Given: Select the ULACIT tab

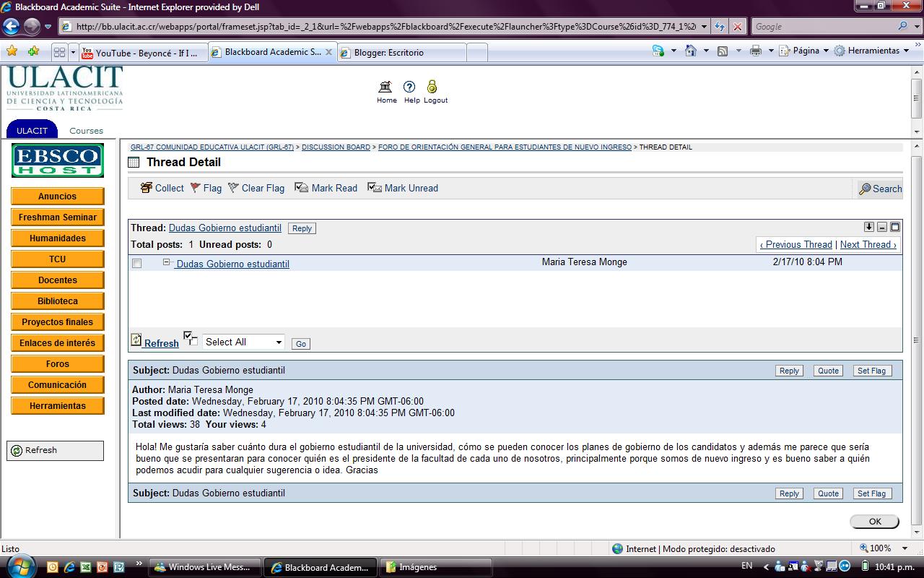Looking at the screenshot, I should pos(32,130).
